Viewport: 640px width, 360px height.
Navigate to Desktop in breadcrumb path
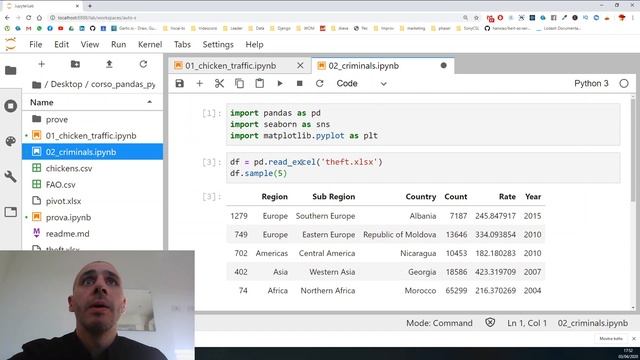[66, 84]
